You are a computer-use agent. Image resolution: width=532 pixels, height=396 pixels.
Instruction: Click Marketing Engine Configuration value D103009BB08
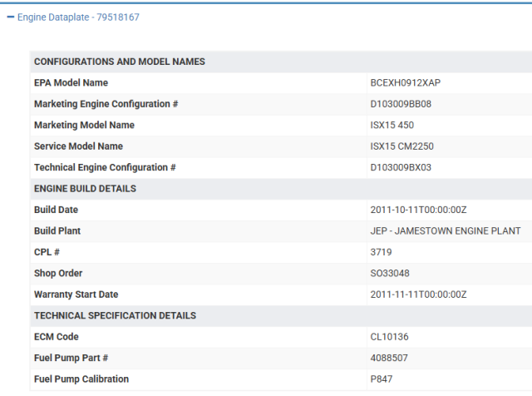click(401, 104)
